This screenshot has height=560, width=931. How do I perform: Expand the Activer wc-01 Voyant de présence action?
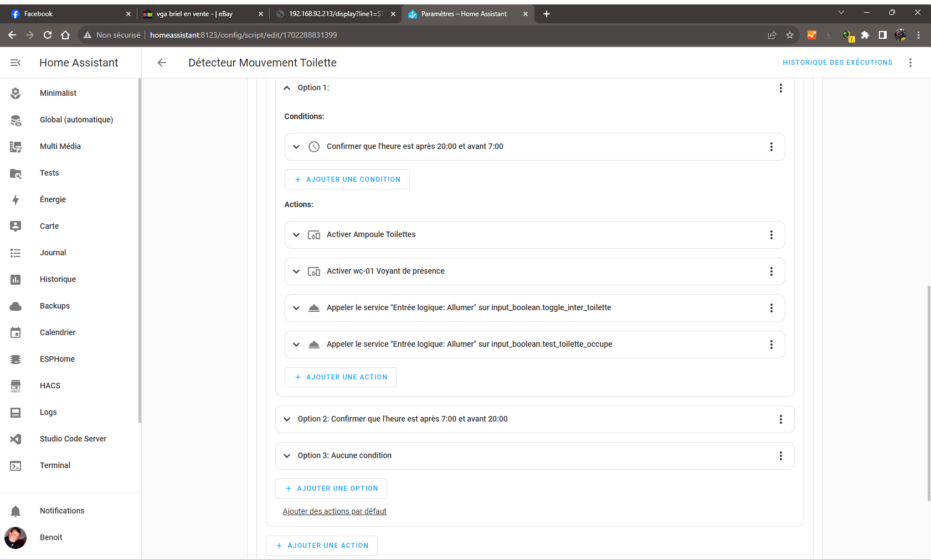(296, 271)
